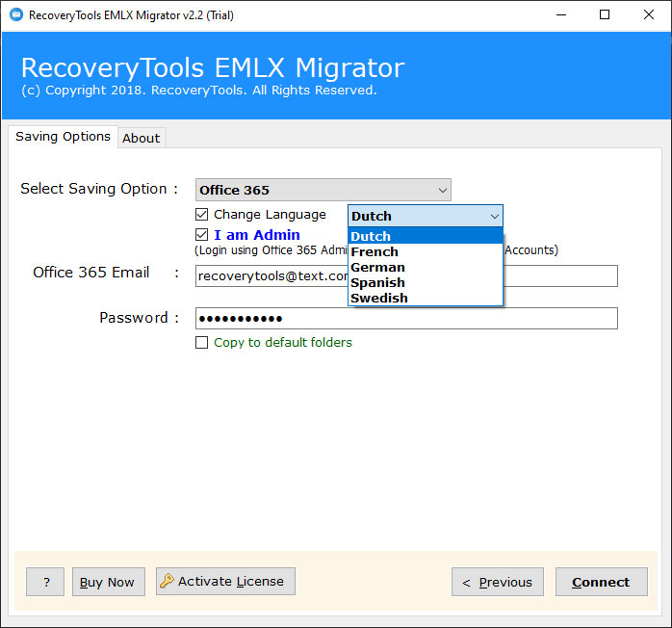Maximize the EMLX Migrator window

tap(605, 15)
